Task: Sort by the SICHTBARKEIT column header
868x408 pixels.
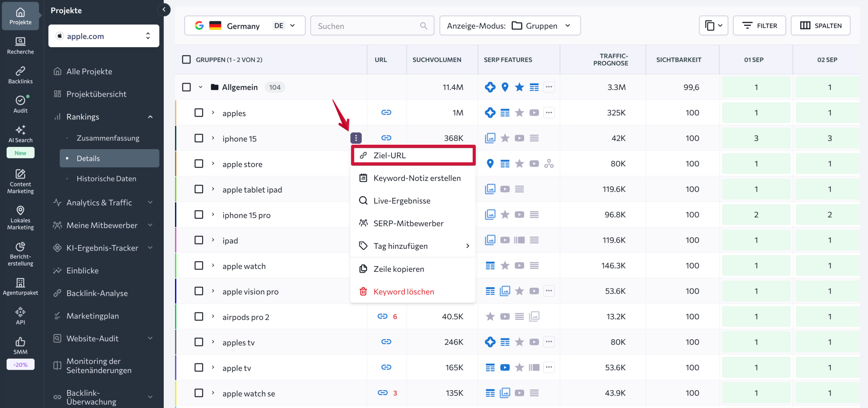Action: point(678,60)
